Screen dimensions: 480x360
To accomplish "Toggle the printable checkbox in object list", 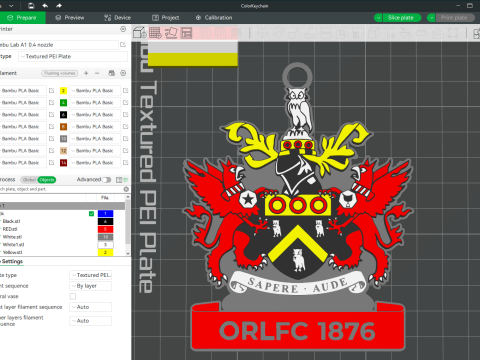I will [91, 214].
